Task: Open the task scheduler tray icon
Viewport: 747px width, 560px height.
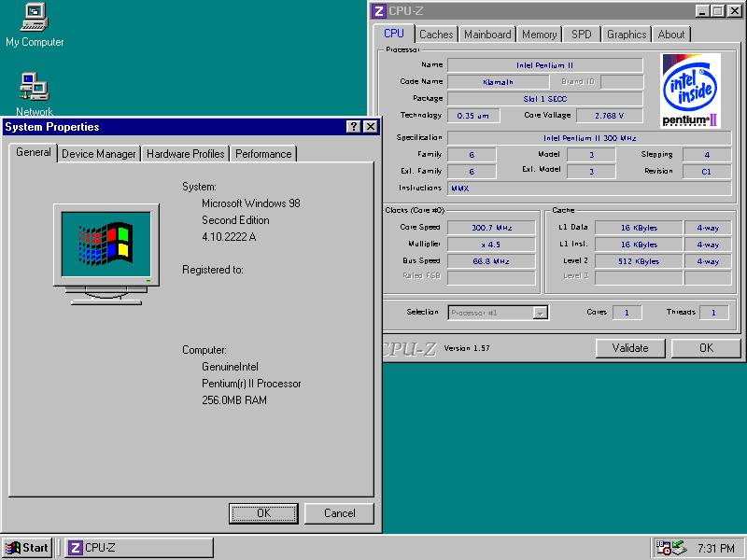Action: pos(663,548)
